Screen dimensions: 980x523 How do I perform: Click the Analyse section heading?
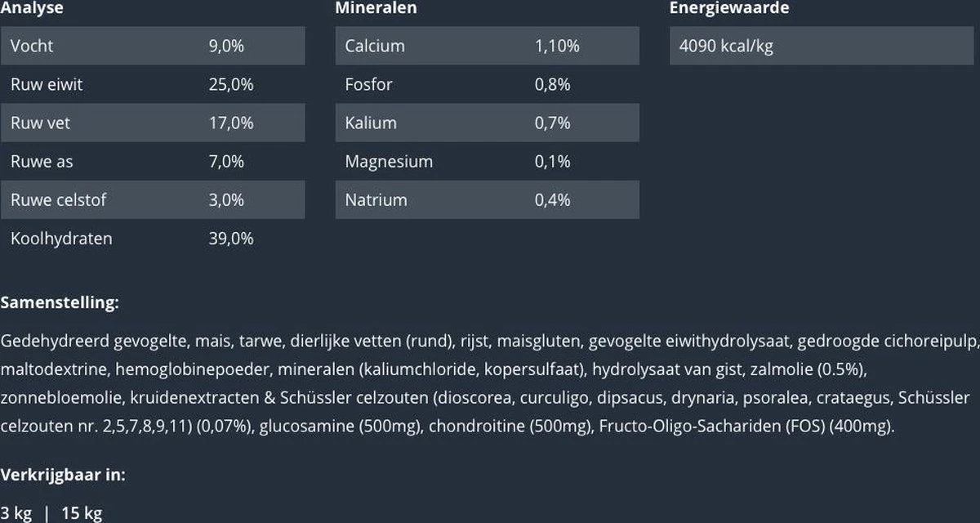32,8
